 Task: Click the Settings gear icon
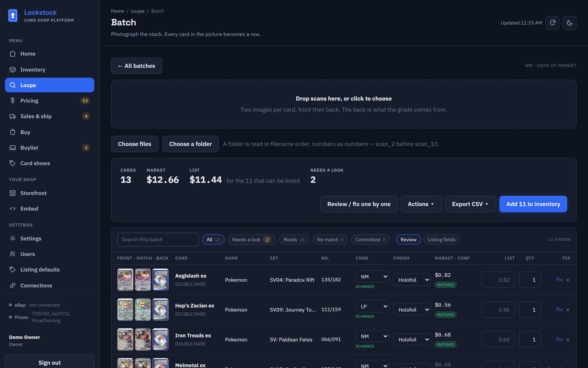point(12,238)
